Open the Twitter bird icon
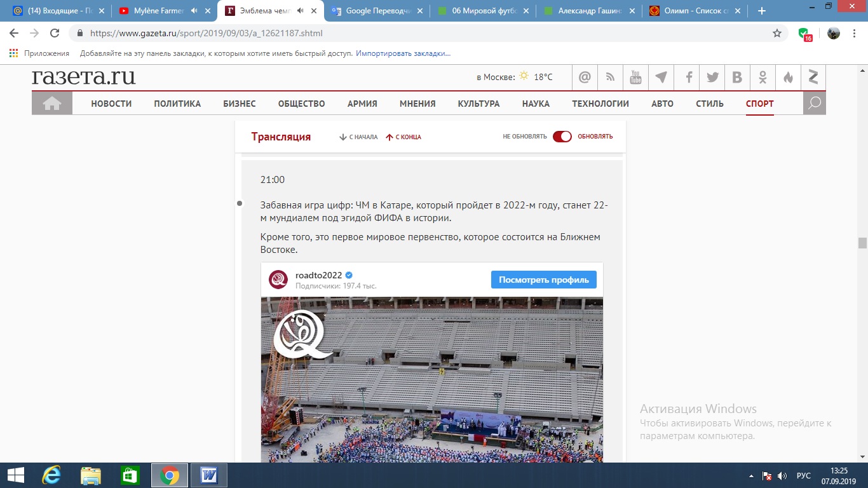 tap(712, 78)
